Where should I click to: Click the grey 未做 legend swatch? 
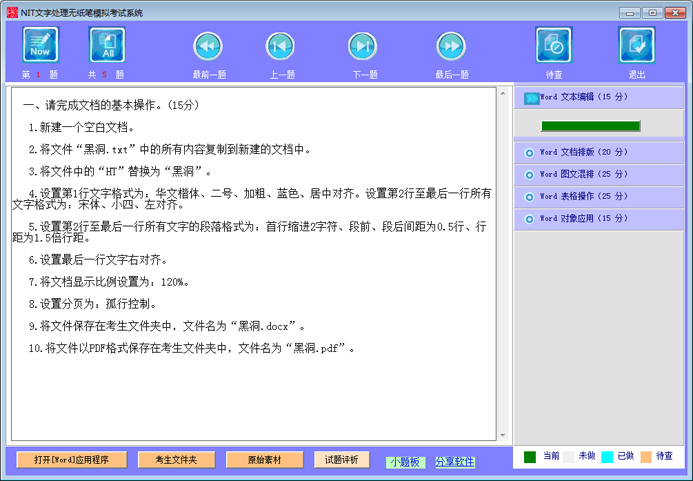568,457
